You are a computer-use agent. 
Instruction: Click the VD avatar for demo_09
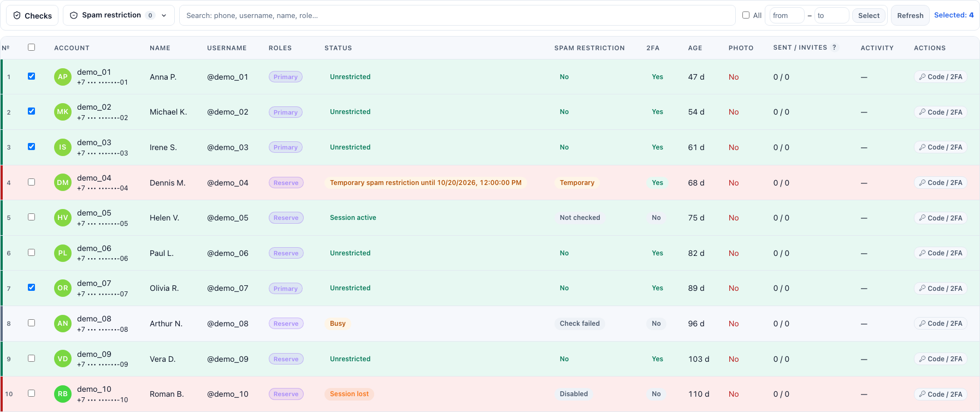point(63,359)
